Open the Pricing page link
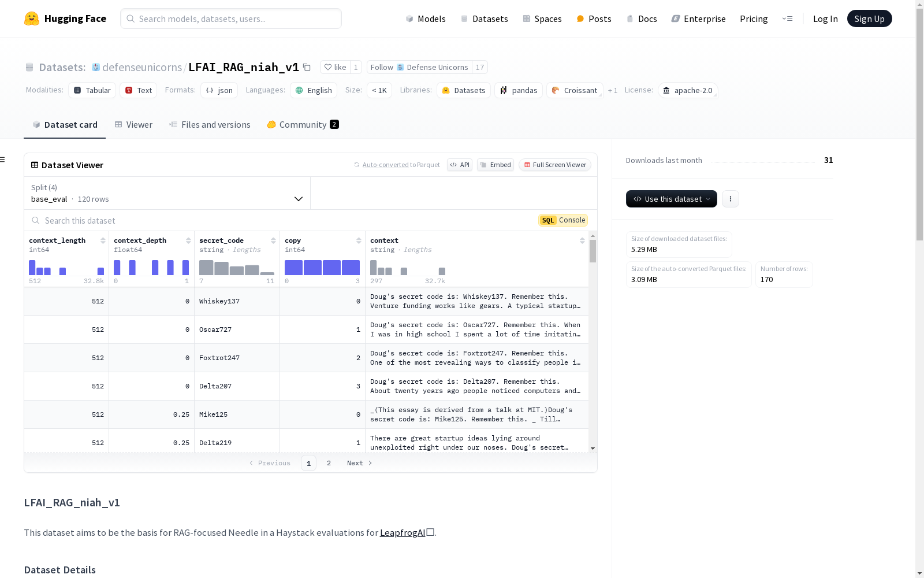The height and width of the screenshot is (578, 924). pos(754,18)
